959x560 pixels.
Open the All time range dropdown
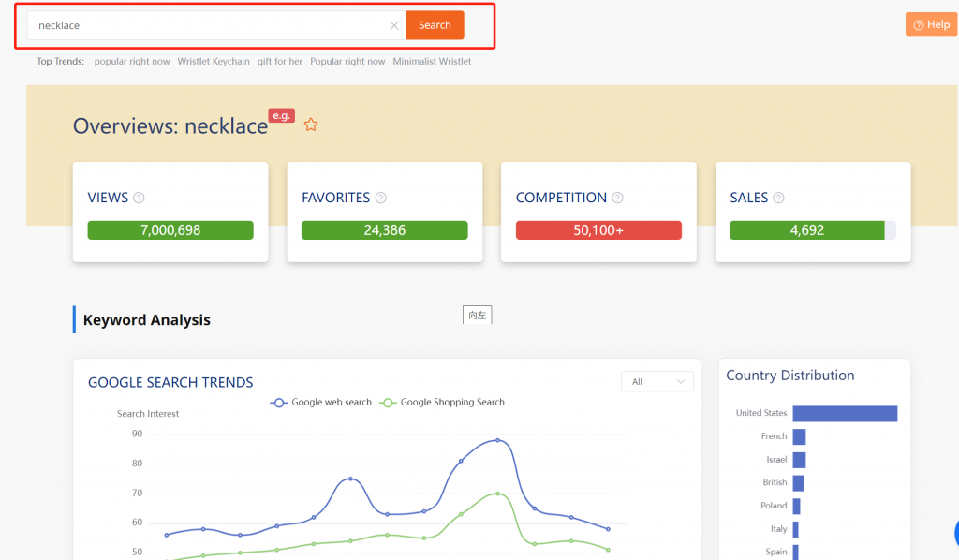(657, 381)
